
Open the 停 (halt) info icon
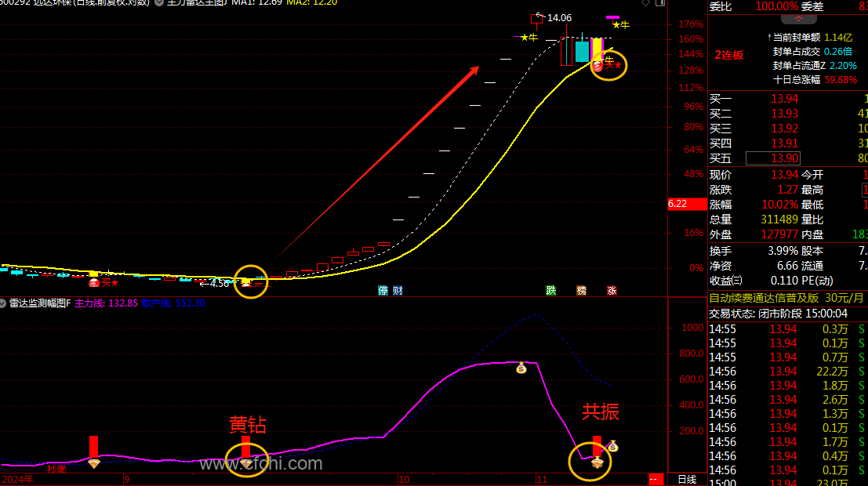pos(383,291)
